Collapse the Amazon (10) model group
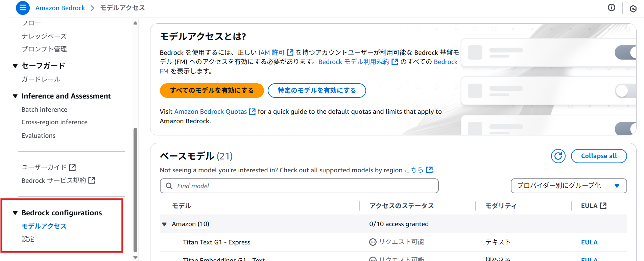 pos(164,224)
